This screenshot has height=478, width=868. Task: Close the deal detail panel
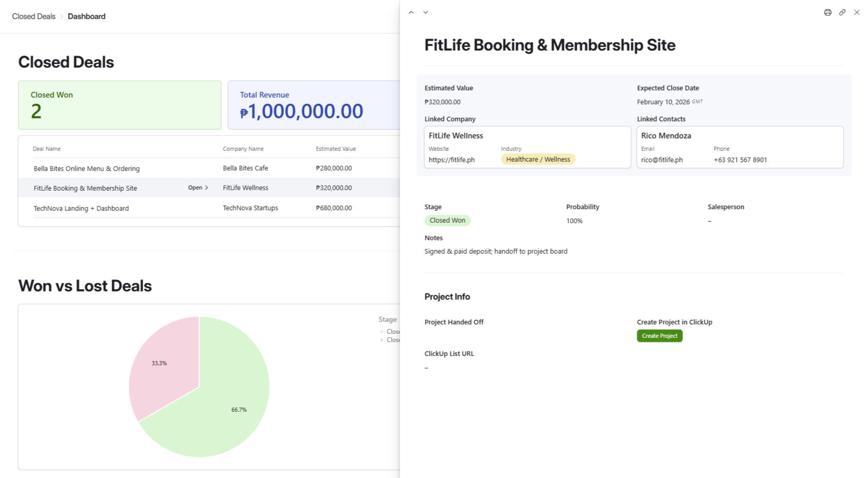(857, 12)
